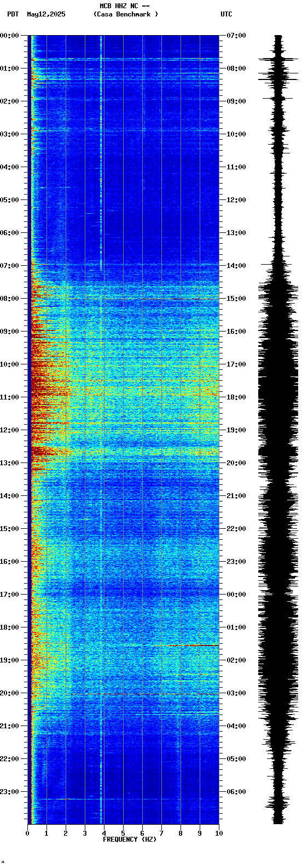Image resolution: width=302 pixels, height=868 pixels.
Task: Click the frequency axis tick '2'
Action: pos(66,833)
